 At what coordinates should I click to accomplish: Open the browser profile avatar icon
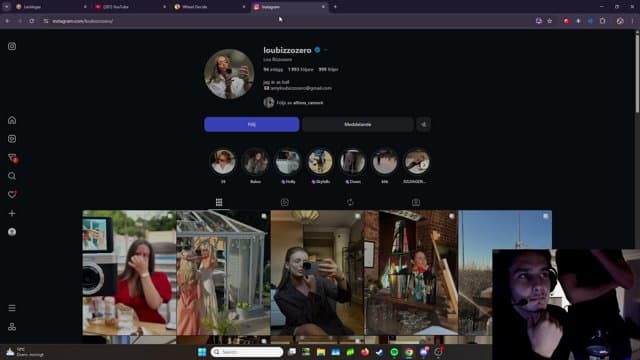(620, 21)
